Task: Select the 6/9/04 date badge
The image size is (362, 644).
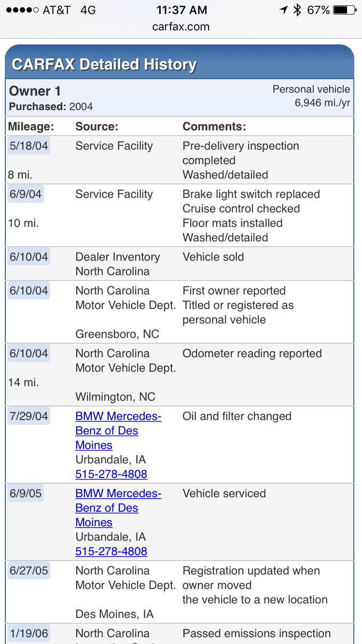Action: click(26, 194)
